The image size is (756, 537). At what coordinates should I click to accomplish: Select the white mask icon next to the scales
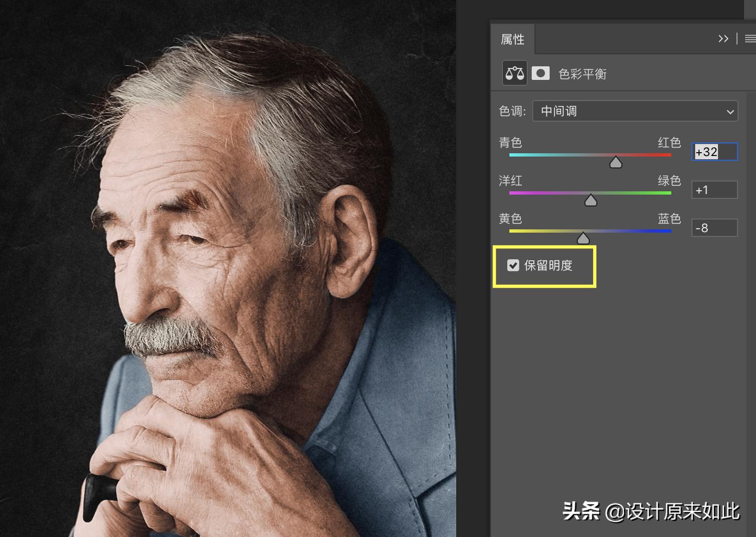pos(540,72)
